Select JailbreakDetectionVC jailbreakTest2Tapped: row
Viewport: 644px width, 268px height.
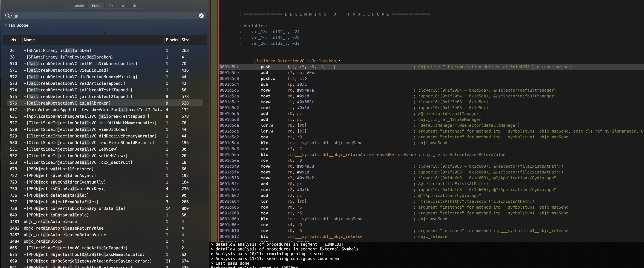(x=105, y=97)
